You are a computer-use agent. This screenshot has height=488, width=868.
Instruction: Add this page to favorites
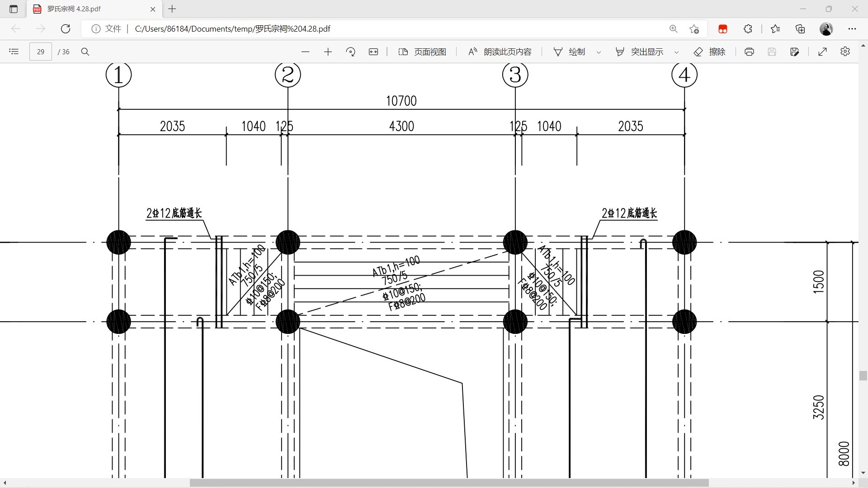(x=694, y=29)
